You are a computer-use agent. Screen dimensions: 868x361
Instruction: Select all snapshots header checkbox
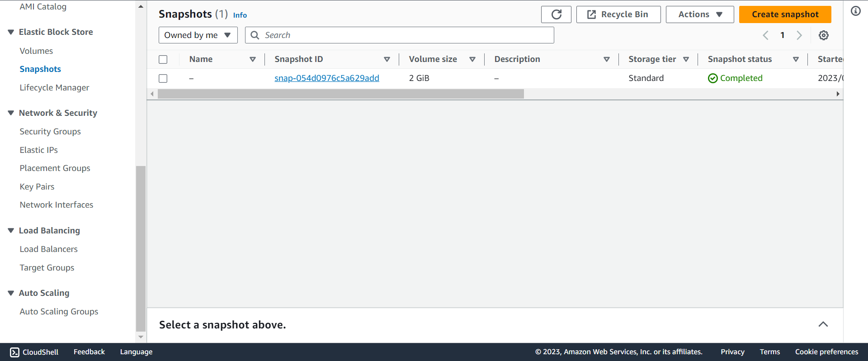coord(163,59)
